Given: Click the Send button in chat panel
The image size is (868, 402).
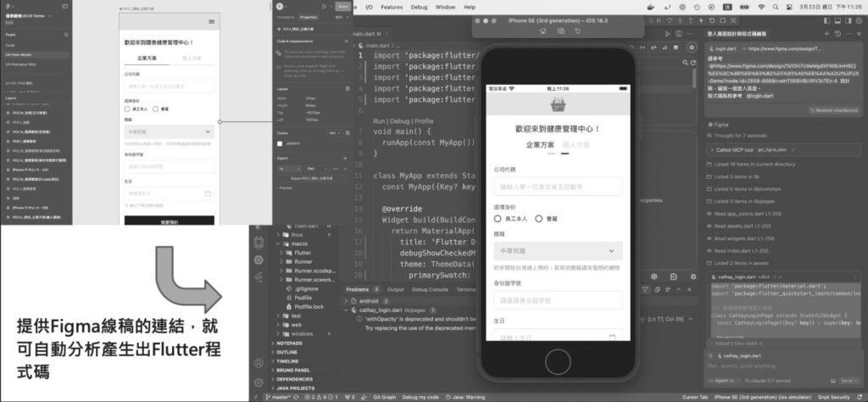Looking at the screenshot, I should pos(848,381).
